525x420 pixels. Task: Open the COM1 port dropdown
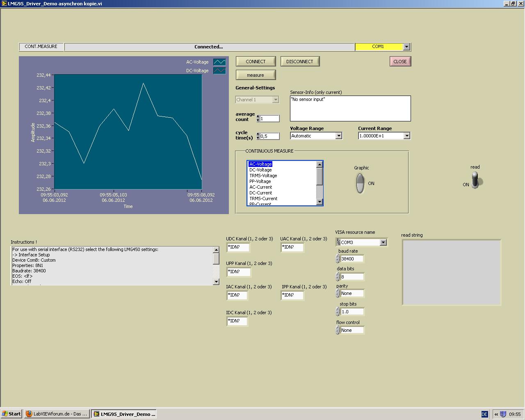[406, 47]
